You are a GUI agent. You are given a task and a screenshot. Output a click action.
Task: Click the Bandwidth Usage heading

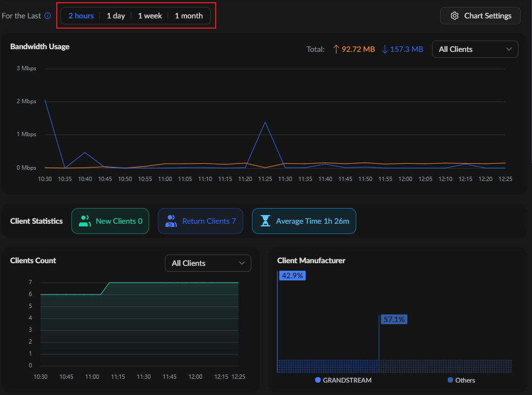coord(39,46)
